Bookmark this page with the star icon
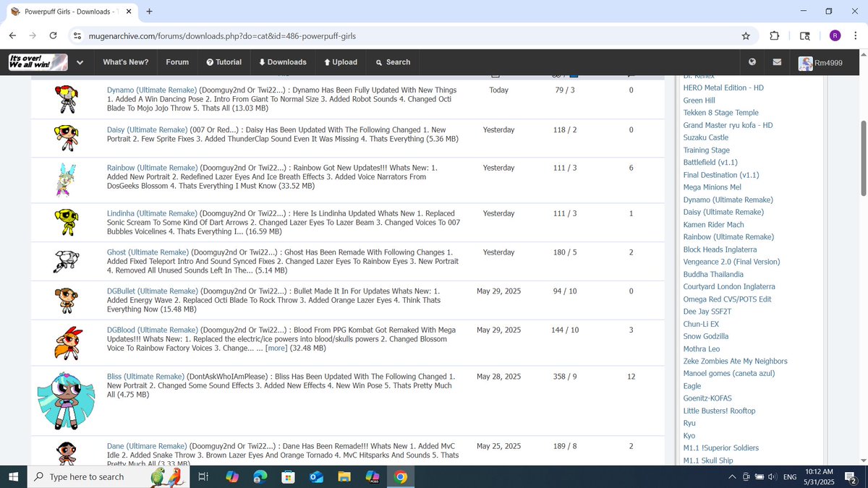 pos(746,36)
